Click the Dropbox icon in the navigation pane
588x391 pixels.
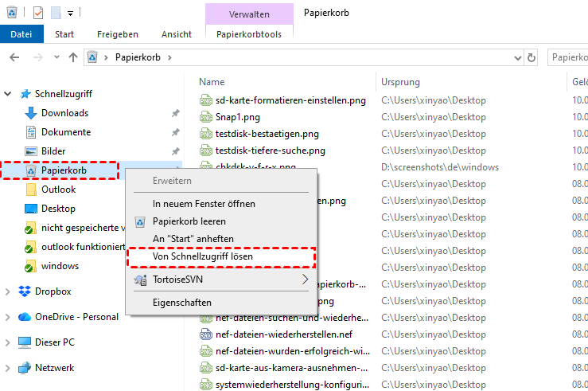click(24, 291)
